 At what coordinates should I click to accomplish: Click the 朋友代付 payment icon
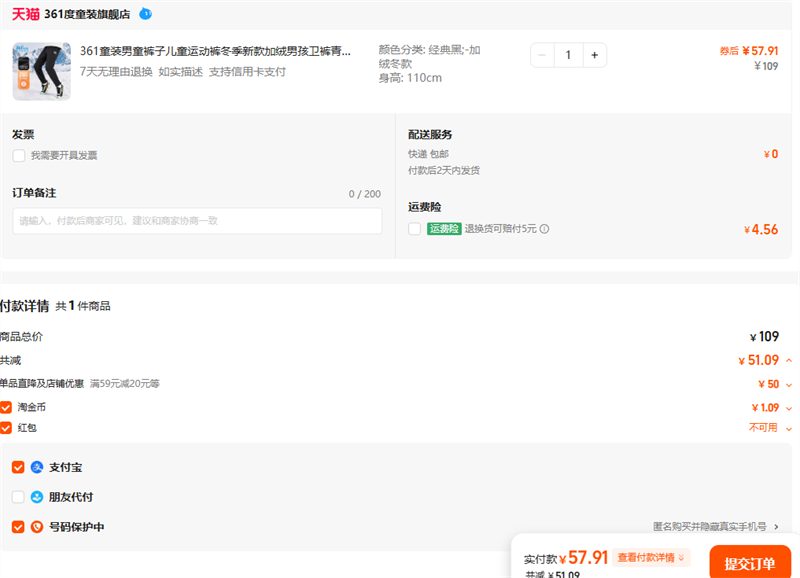tap(37, 497)
